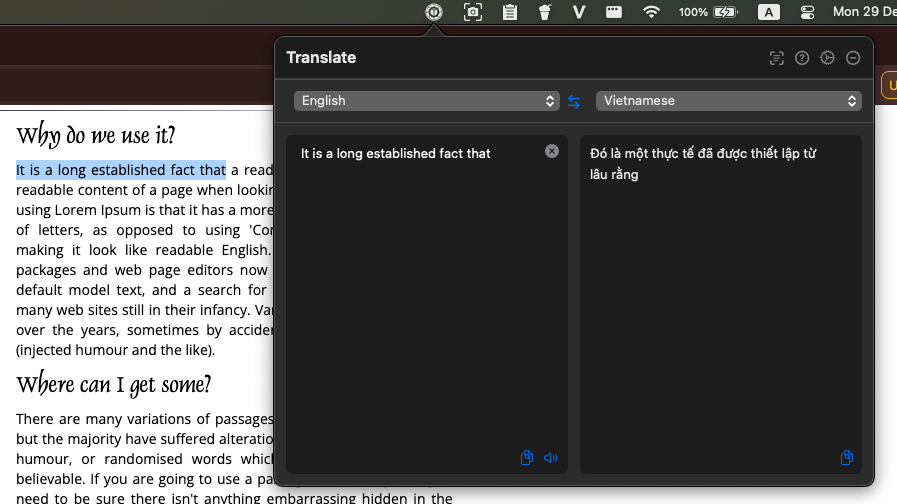Screen dimensions: 897x504
Task: Open Translate settings gear
Action: 827,58
